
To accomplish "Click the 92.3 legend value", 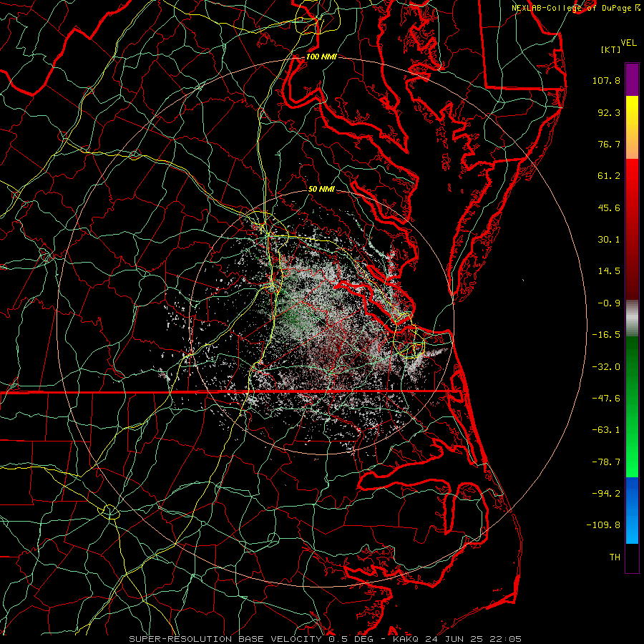I will coord(609,112).
